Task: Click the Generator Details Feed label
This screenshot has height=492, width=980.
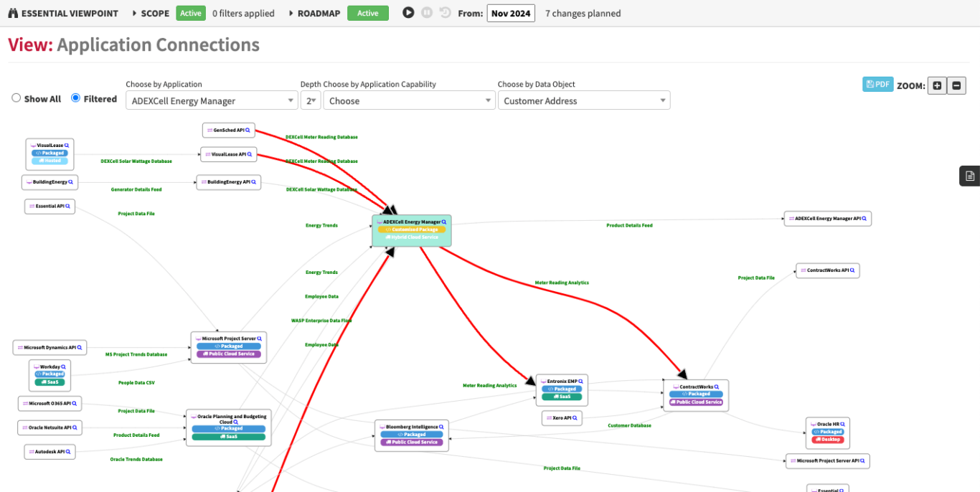Action: click(x=136, y=189)
